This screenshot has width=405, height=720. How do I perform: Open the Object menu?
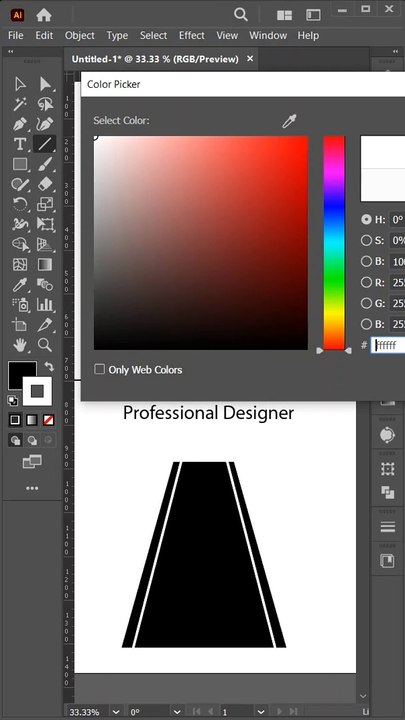tap(80, 35)
